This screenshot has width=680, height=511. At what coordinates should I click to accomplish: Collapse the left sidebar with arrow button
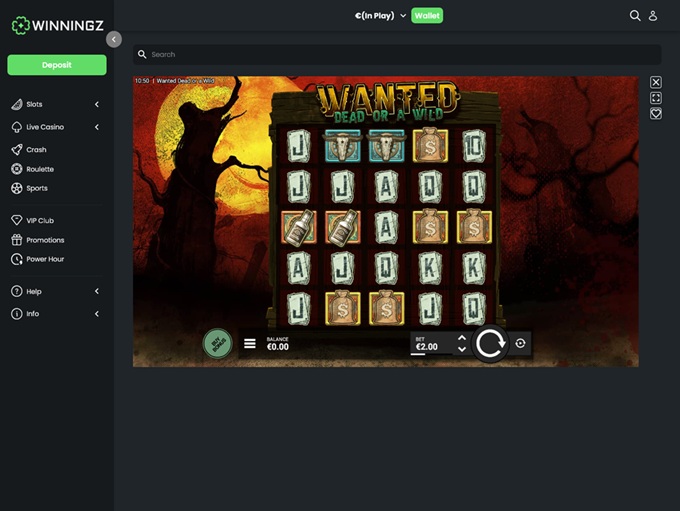click(x=114, y=39)
